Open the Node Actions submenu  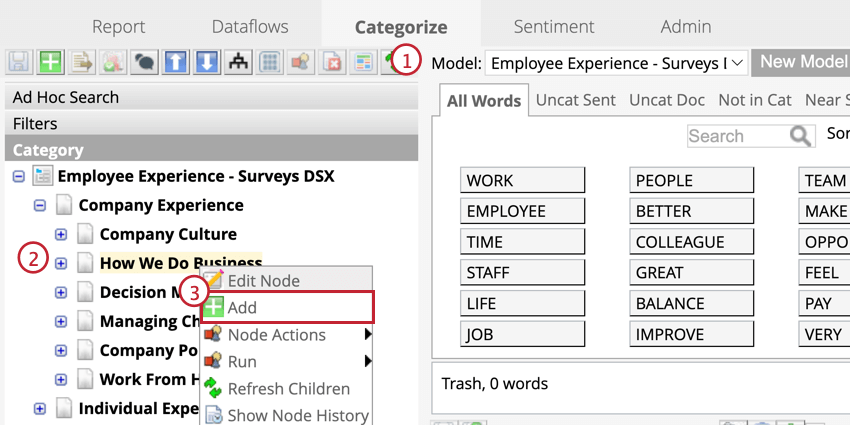pyautogui.click(x=276, y=335)
